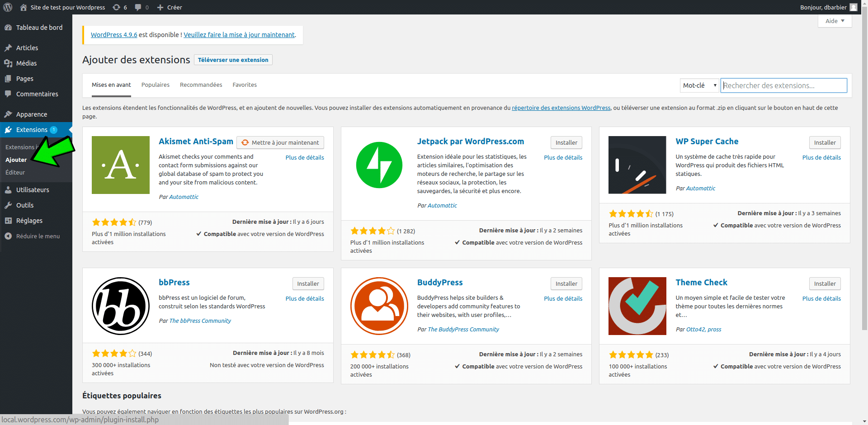Open Plus de détails for Akismet
The image size is (868, 425).
(x=305, y=157)
